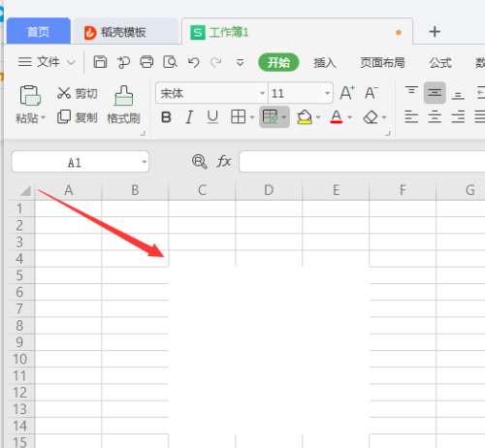Click Copy (复制) button
The width and height of the screenshot is (485, 448).
[78, 117]
